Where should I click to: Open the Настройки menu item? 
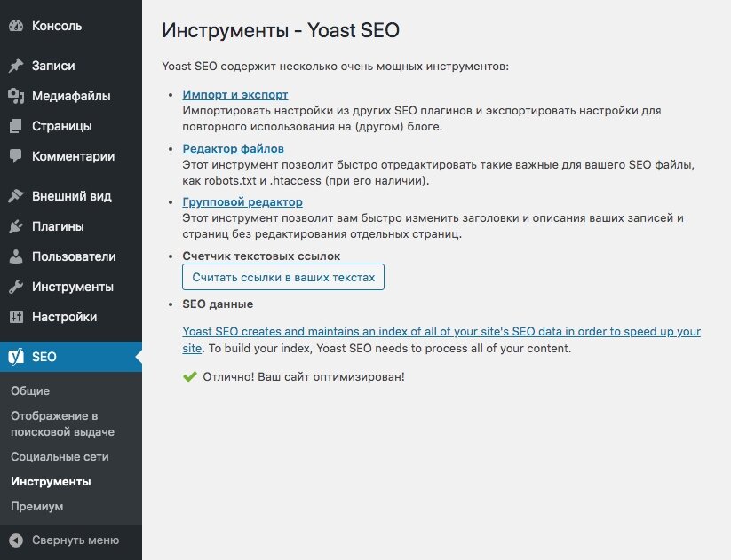71,317
